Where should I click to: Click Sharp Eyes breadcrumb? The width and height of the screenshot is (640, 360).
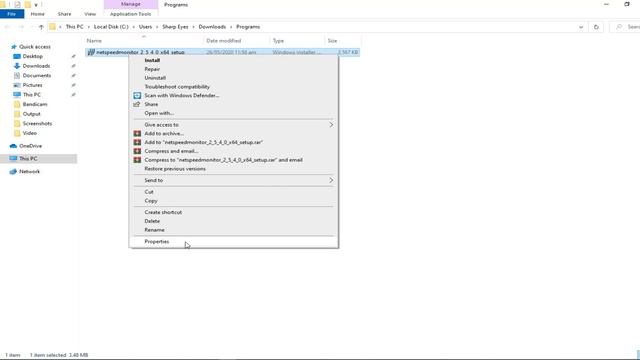pos(175,27)
